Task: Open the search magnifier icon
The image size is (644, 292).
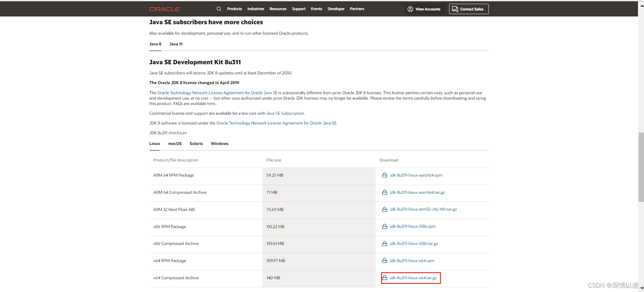Action: click(x=219, y=9)
